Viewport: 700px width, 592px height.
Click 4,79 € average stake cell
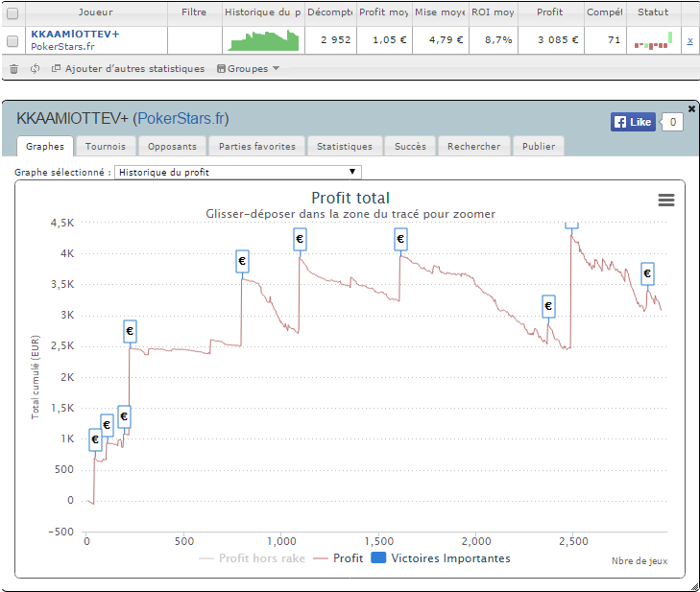click(441, 40)
